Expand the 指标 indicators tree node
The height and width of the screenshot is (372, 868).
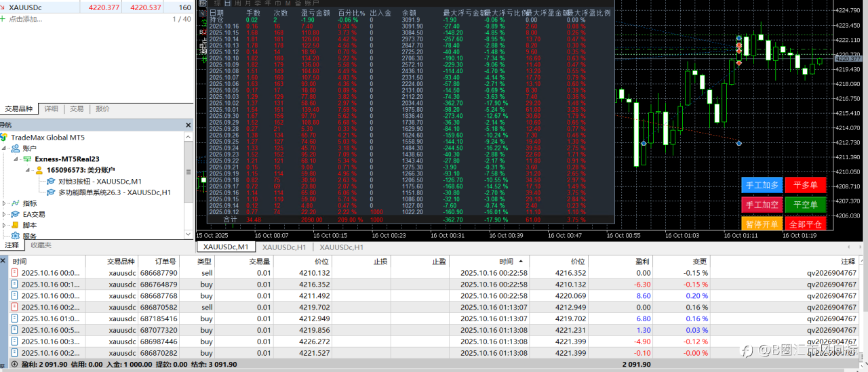tap(5, 203)
